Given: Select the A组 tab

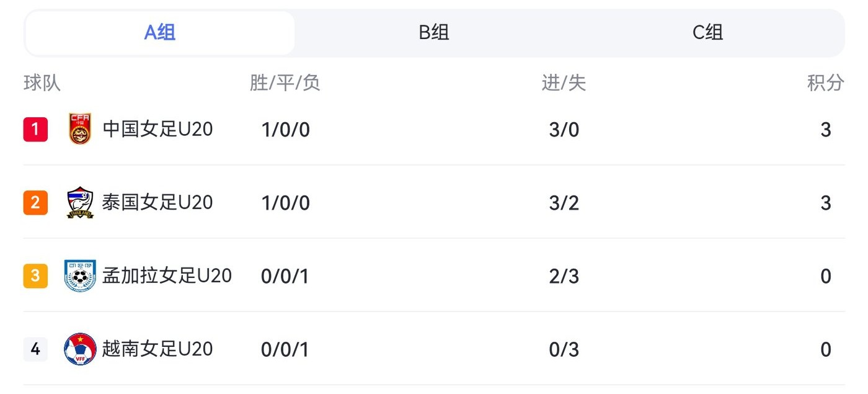Looking at the screenshot, I should click(160, 32).
